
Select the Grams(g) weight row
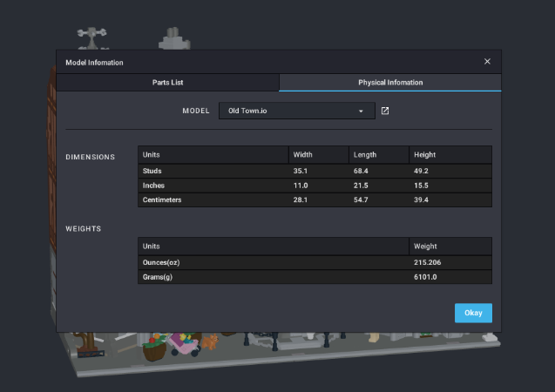pyautogui.click(x=273, y=277)
